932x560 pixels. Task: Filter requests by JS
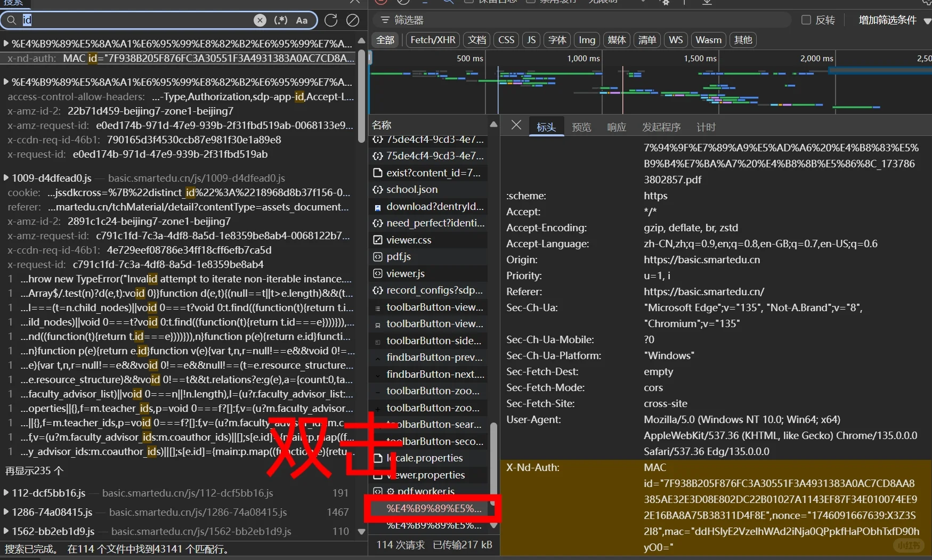531,40
